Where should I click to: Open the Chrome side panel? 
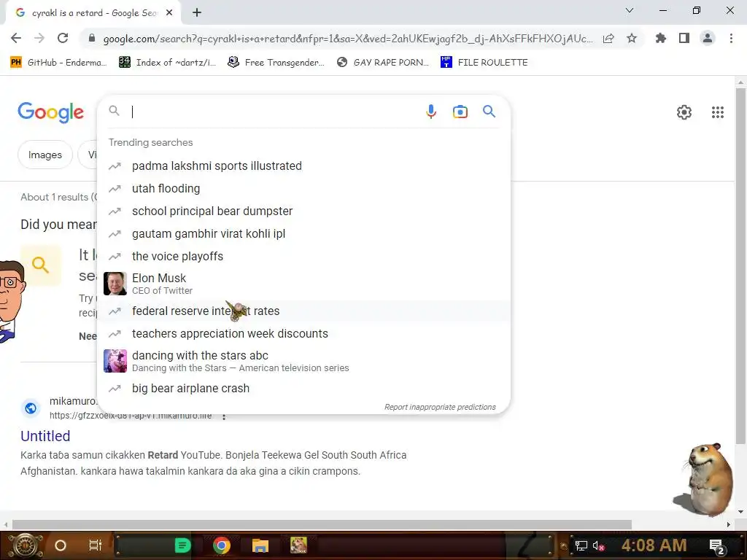point(684,38)
